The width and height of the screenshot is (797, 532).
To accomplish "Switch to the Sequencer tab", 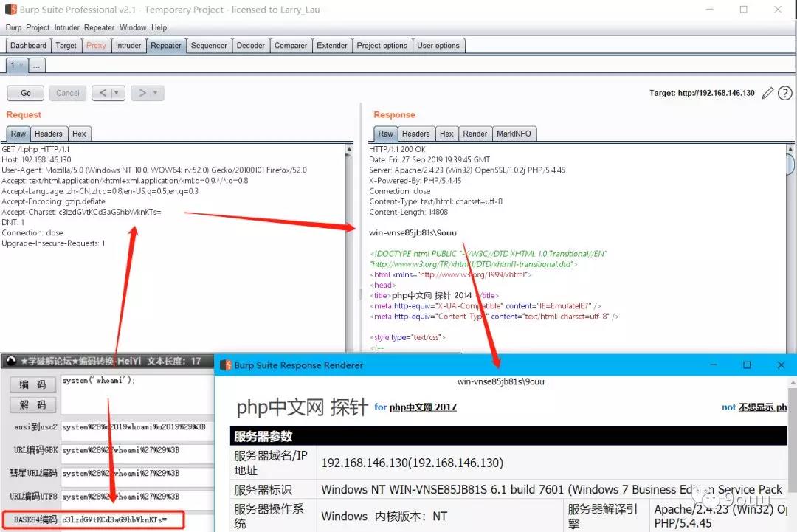I will coord(209,46).
